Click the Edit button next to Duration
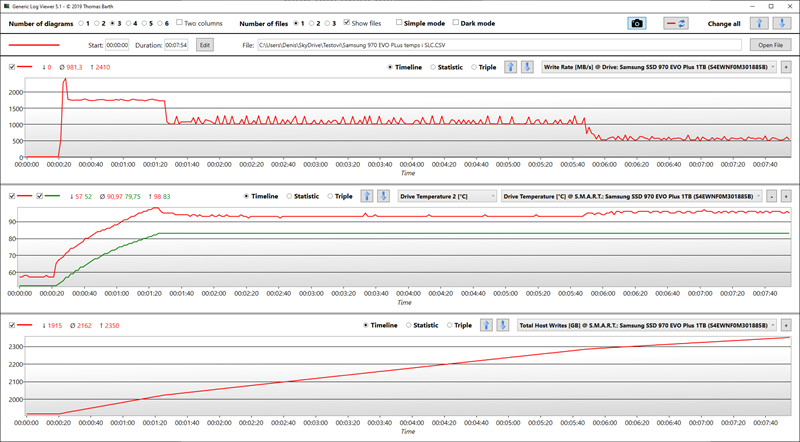Image resolution: width=800 pixels, height=442 pixels. 204,45
